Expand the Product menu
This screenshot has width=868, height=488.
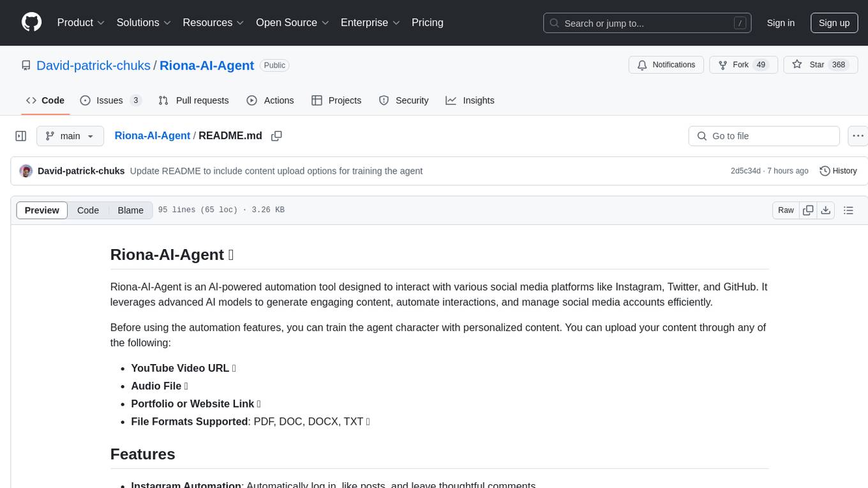(x=81, y=22)
